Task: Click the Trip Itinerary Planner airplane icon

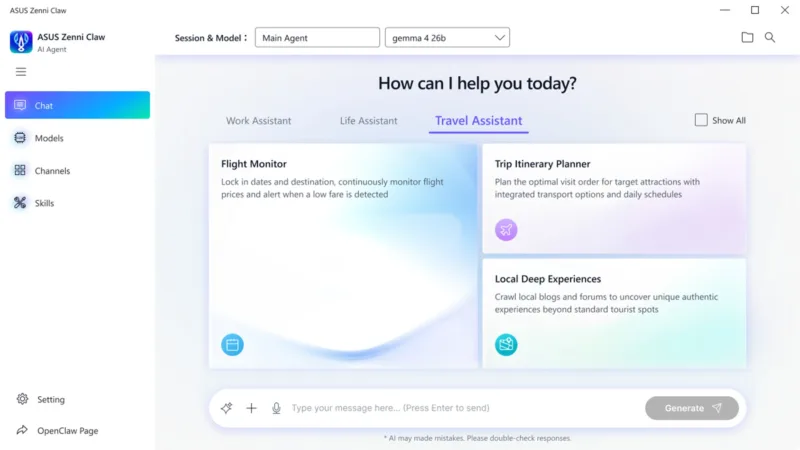Action: click(x=506, y=230)
